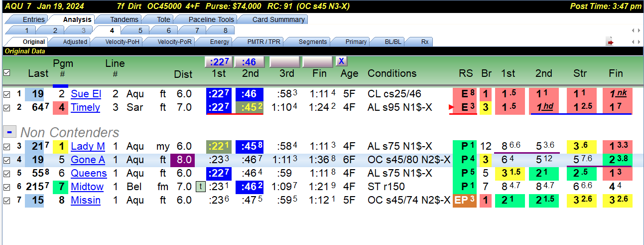Viewport: 644px width, 245px height.
Task: Uncheck the Lady M row checkbox
Action: click(x=6, y=146)
